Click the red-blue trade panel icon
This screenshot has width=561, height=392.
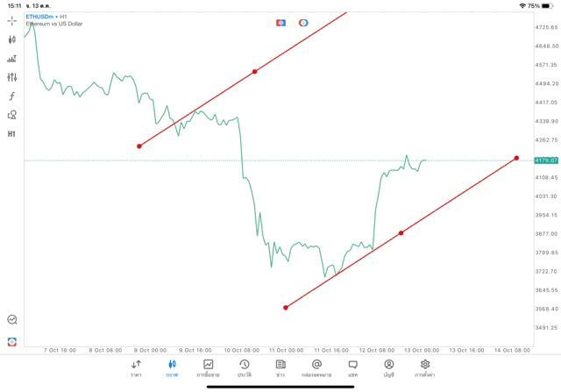[x=280, y=23]
